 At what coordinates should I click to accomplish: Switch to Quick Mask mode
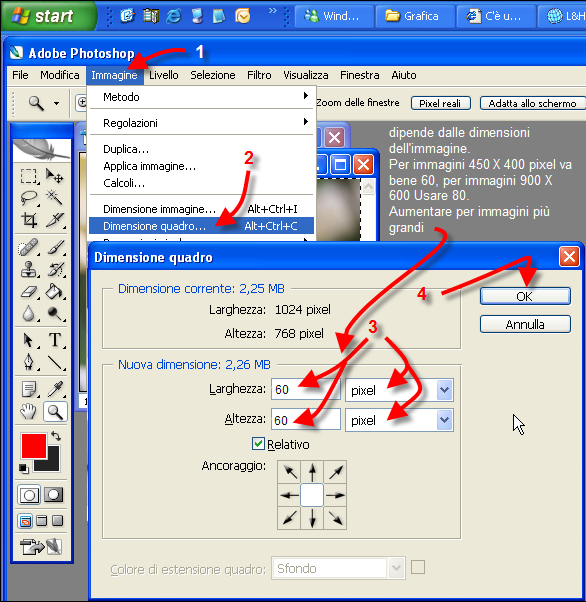tap(53, 494)
